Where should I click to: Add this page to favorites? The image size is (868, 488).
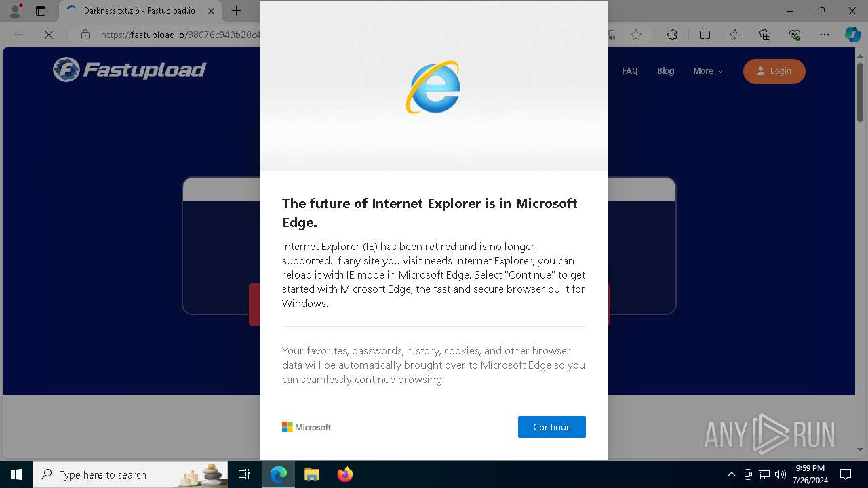coord(636,35)
